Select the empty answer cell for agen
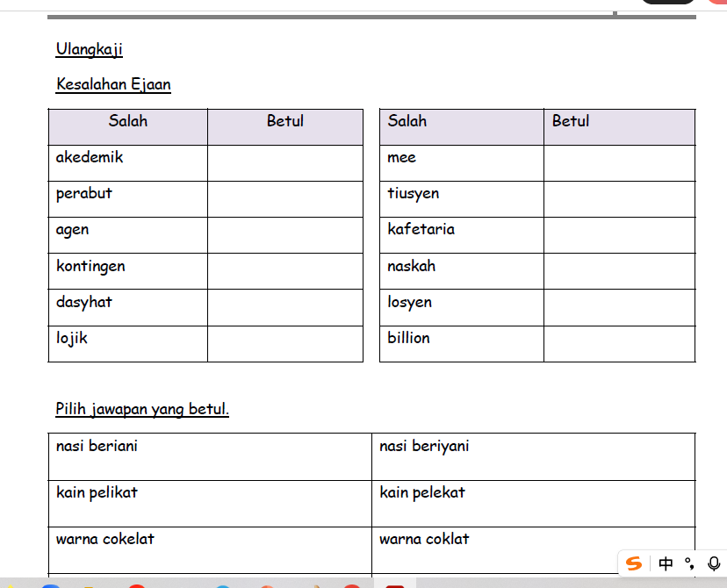This screenshot has height=588, width=727. pyautogui.click(x=284, y=235)
